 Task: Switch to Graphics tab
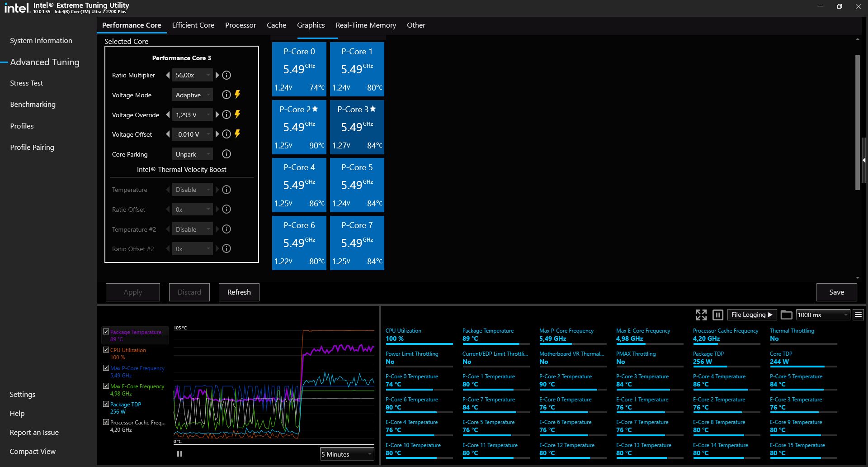(x=311, y=25)
